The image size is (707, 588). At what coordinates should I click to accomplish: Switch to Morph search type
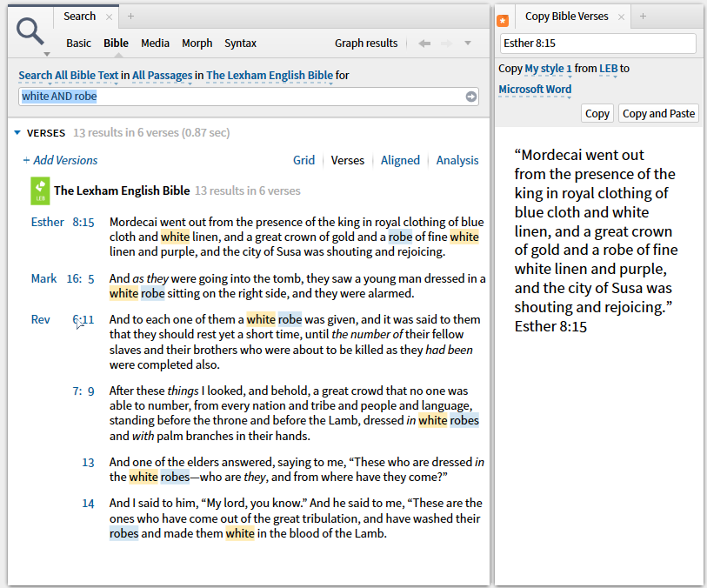point(197,43)
